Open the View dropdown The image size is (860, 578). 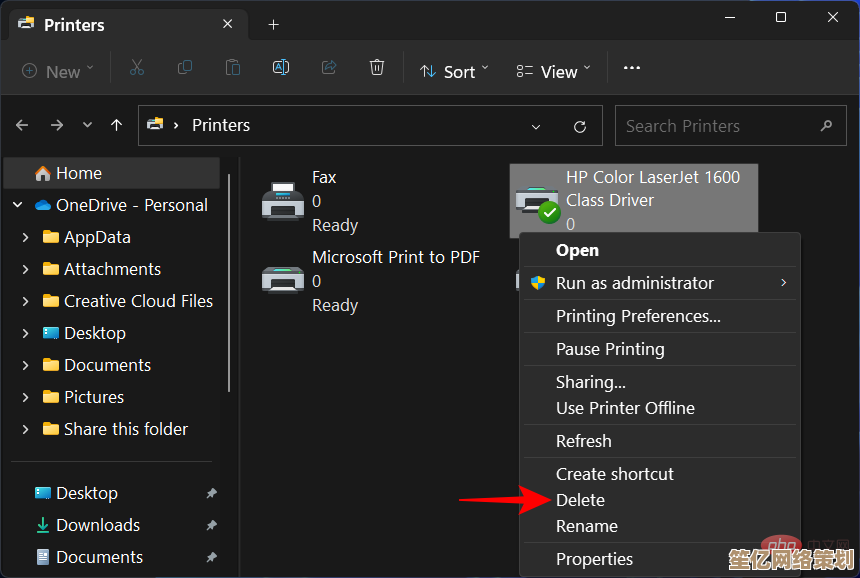click(x=553, y=71)
